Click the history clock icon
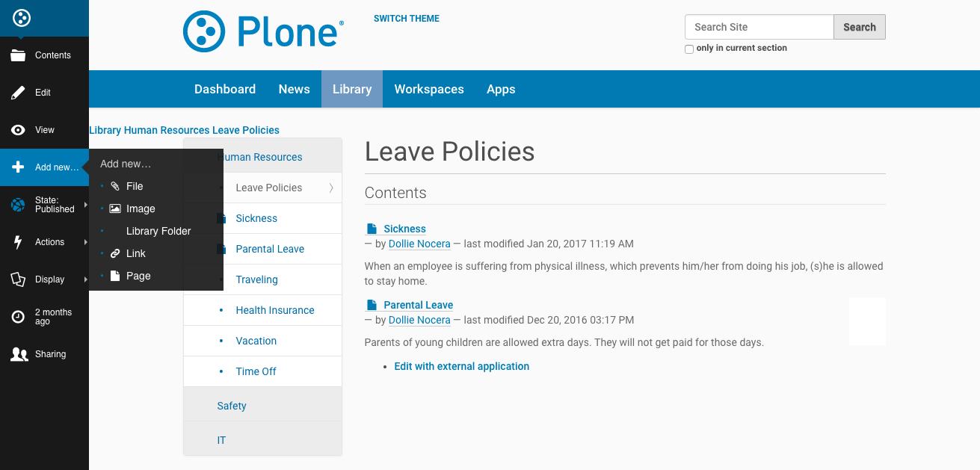Viewport: 980px width, 470px height. [x=18, y=317]
